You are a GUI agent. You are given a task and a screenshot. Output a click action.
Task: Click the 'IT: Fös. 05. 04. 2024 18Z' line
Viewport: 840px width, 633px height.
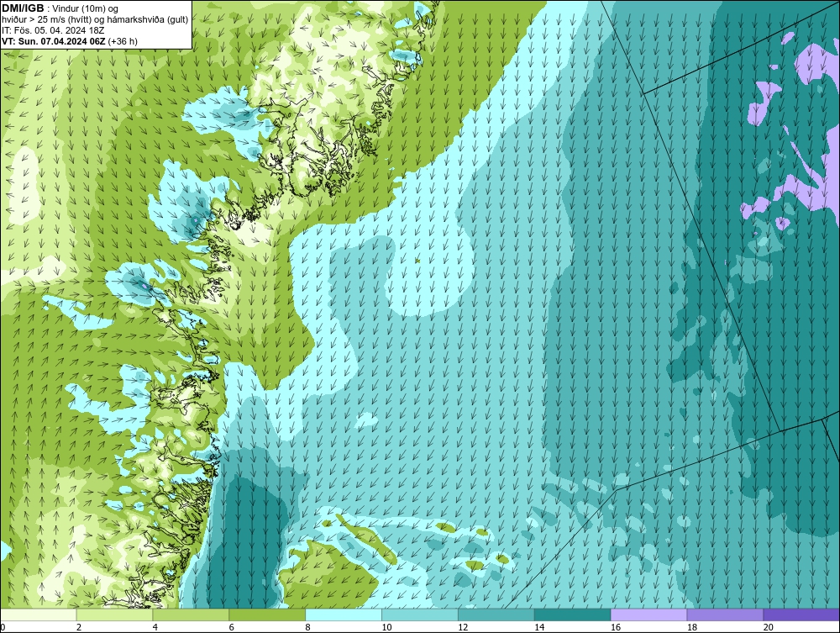[x=53, y=30]
